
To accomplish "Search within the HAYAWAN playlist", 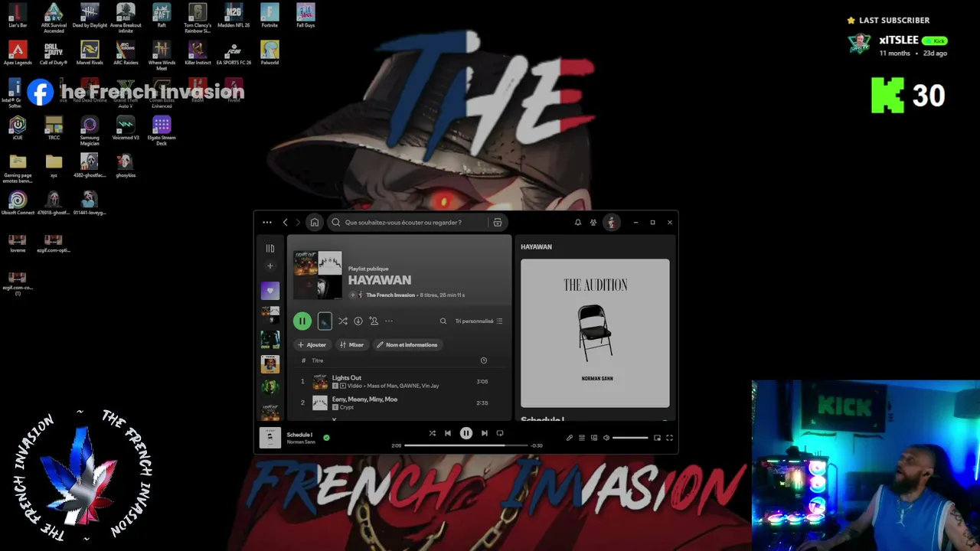I will click(x=443, y=321).
